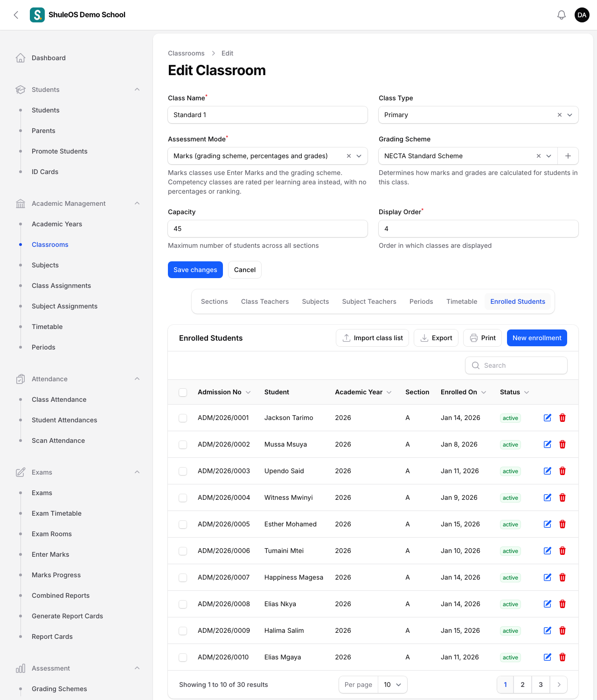Open the Grading Scheme dropdown

pyautogui.click(x=468, y=156)
